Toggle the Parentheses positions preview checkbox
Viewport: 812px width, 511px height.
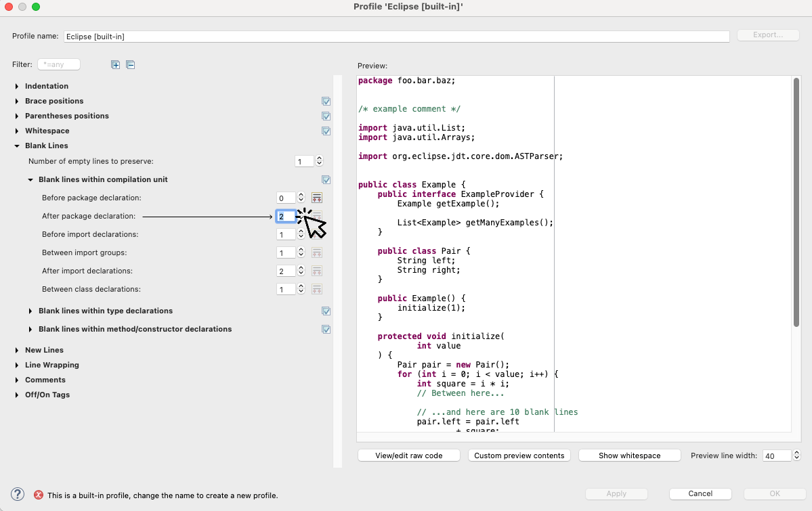point(326,116)
